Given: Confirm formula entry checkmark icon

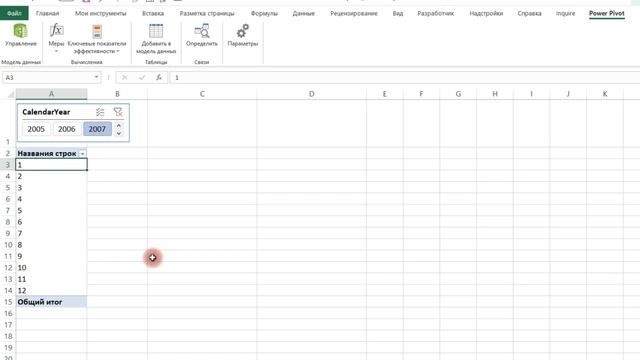Looking at the screenshot, I should (142, 78).
